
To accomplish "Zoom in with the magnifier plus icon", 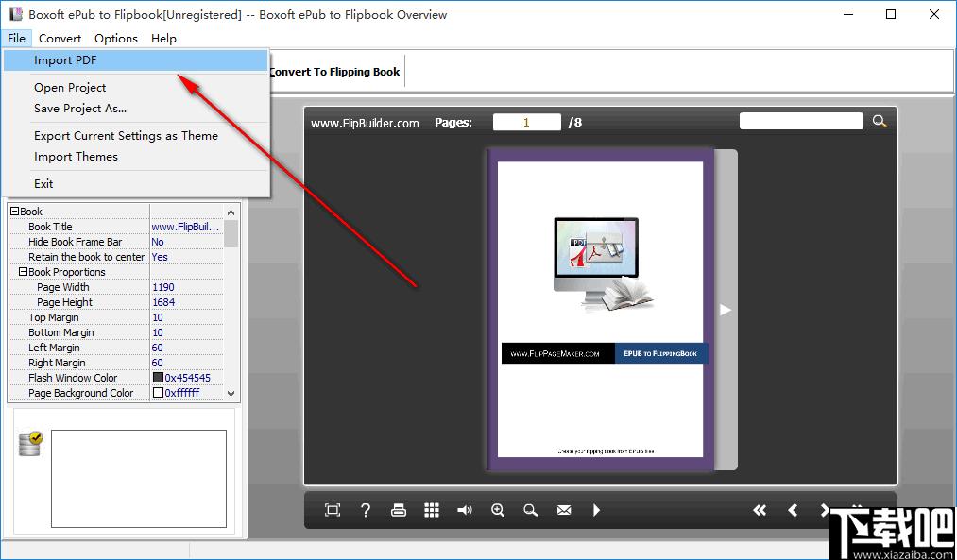I will 498,510.
